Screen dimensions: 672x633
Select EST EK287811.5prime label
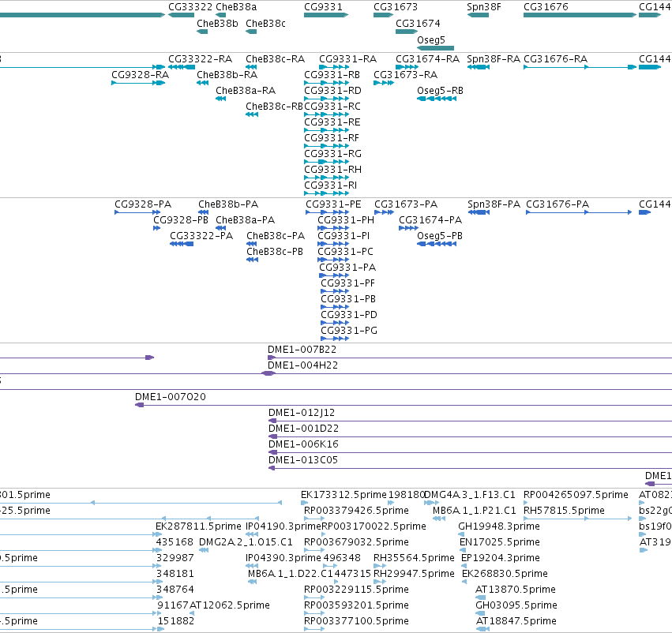(x=198, y=526)
